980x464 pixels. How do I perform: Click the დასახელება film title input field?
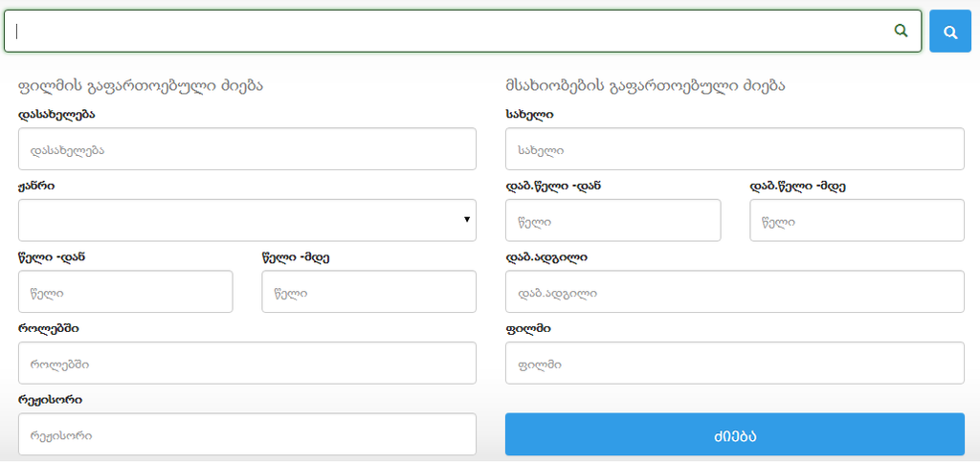248,149
